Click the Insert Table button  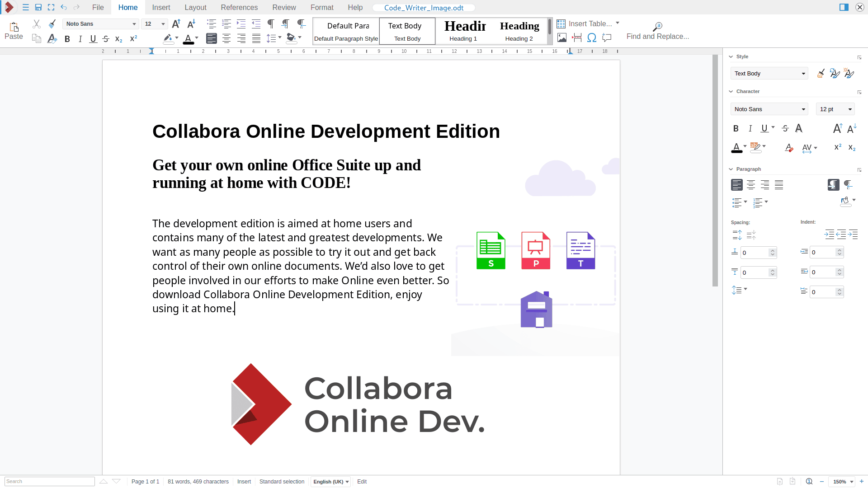584,23
